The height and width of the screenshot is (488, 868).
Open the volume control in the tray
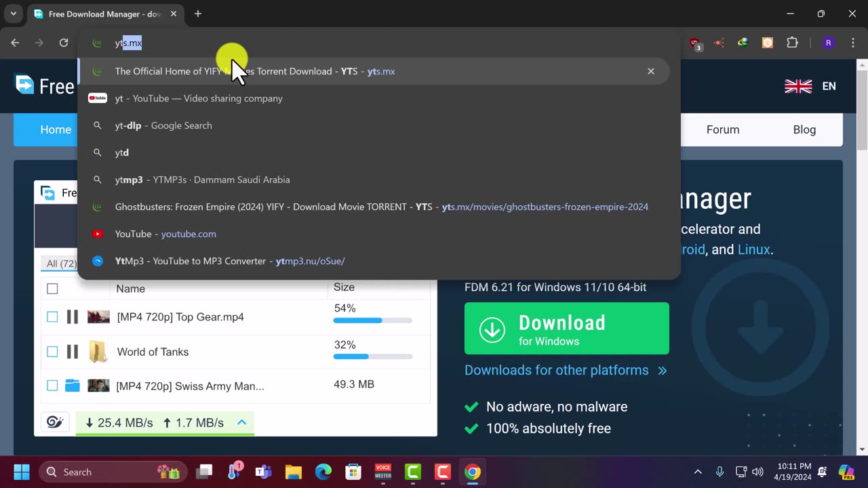[x=757, y=472]
